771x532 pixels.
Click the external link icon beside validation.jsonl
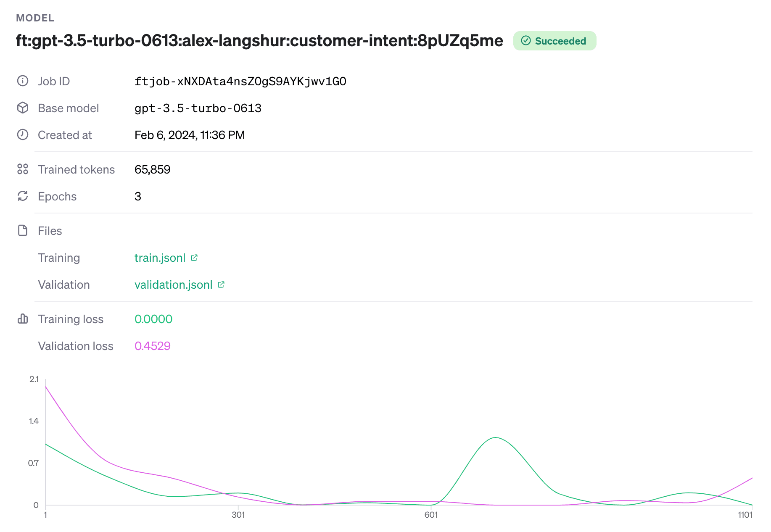coord(221,284)
